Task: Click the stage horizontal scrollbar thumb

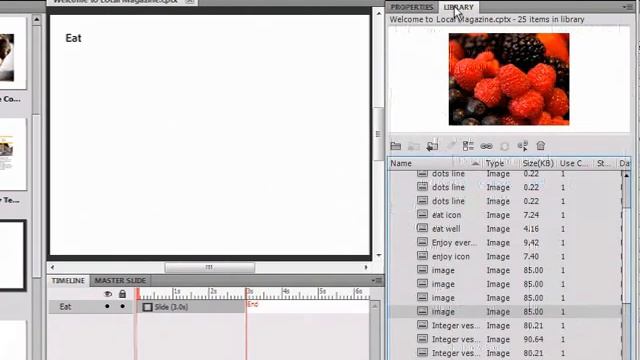Action: coord(210,267)
